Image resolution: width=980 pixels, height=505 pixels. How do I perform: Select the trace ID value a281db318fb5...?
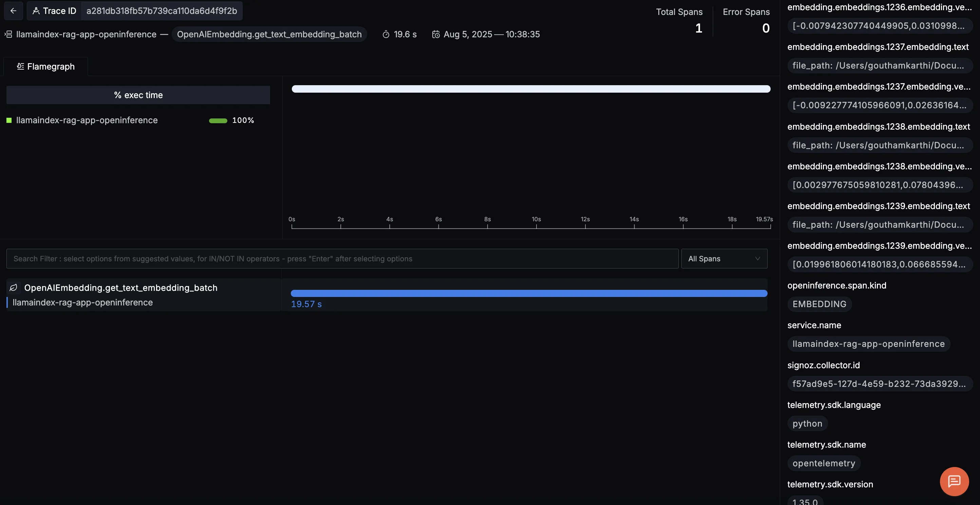(162, 11)
